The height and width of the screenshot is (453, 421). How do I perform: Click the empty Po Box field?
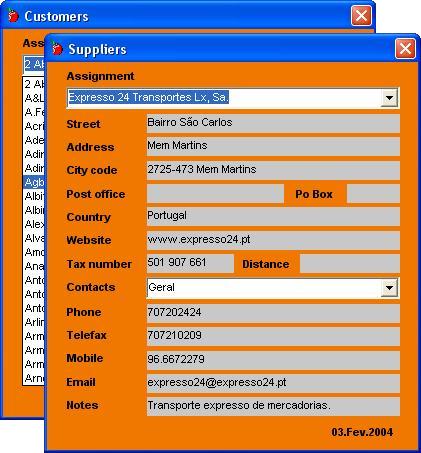(x=373, y=194)
